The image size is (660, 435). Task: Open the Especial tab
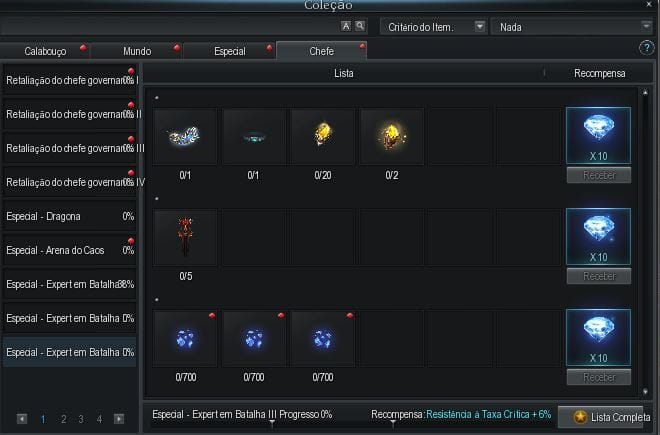229,50
